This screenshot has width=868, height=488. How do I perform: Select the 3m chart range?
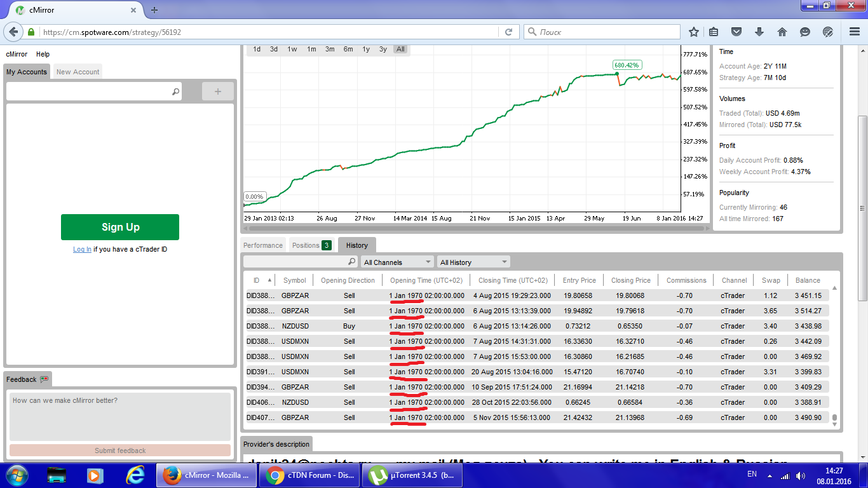coord(330,49)
